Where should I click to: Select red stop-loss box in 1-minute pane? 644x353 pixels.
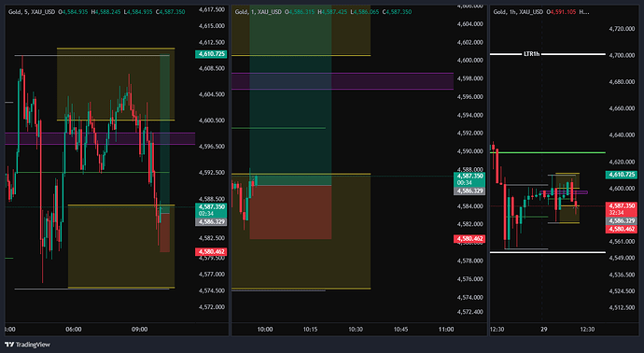(x=290, y=212)
